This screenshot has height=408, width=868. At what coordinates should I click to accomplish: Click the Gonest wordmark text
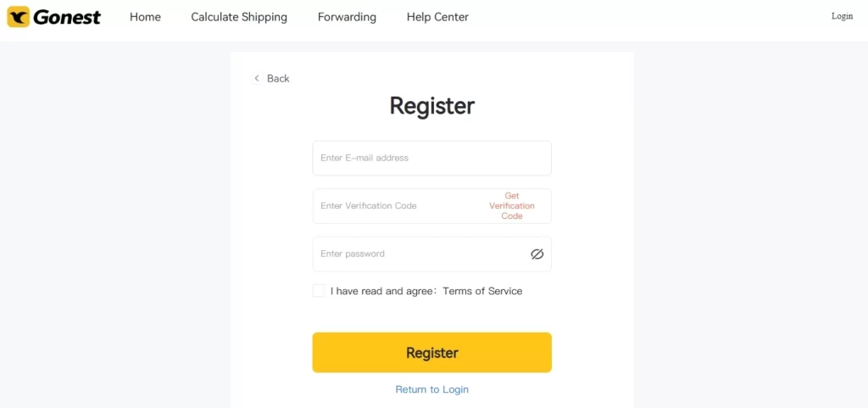coord(67,17)
